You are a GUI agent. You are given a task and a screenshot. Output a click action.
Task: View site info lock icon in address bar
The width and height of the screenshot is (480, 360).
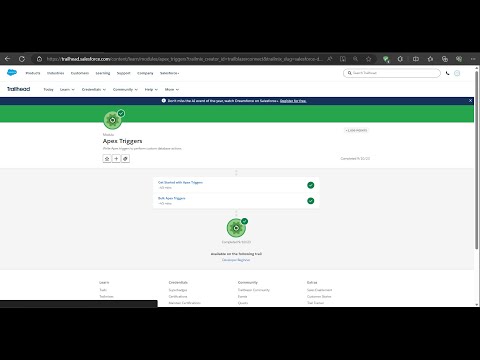(39, 59)
